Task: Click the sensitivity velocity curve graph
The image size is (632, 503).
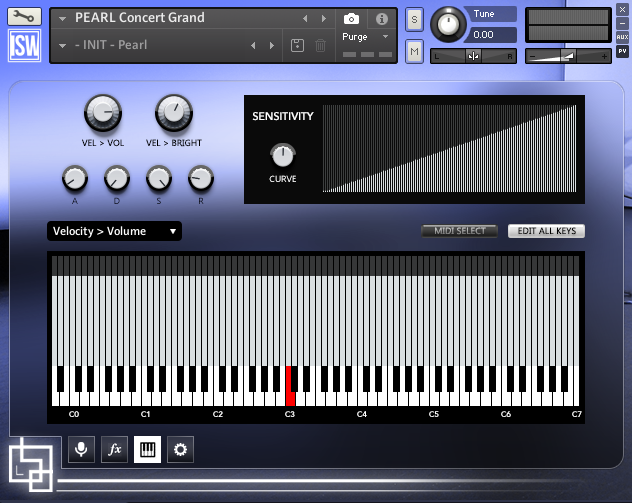Action: pyautogui.click(x=449, y=148)
